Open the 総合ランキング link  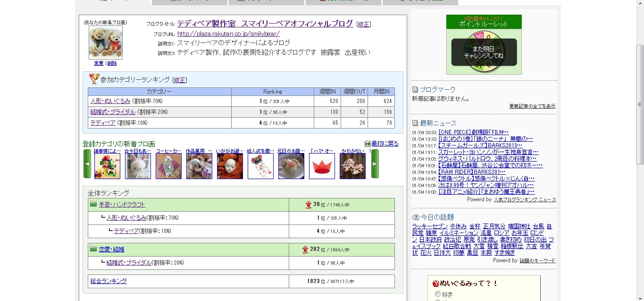click(x=109, y=281)
